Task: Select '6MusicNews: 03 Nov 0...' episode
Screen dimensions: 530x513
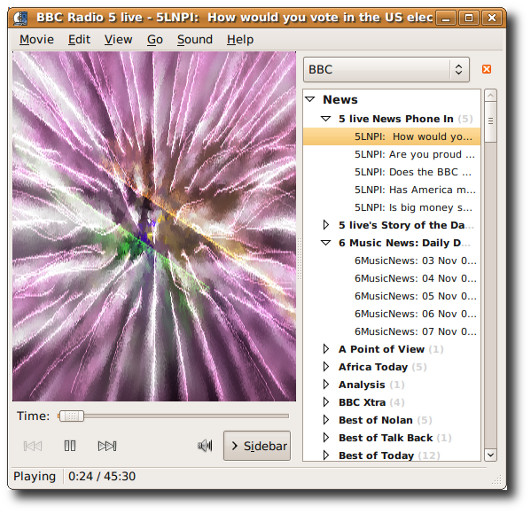Action: (391, 261)
